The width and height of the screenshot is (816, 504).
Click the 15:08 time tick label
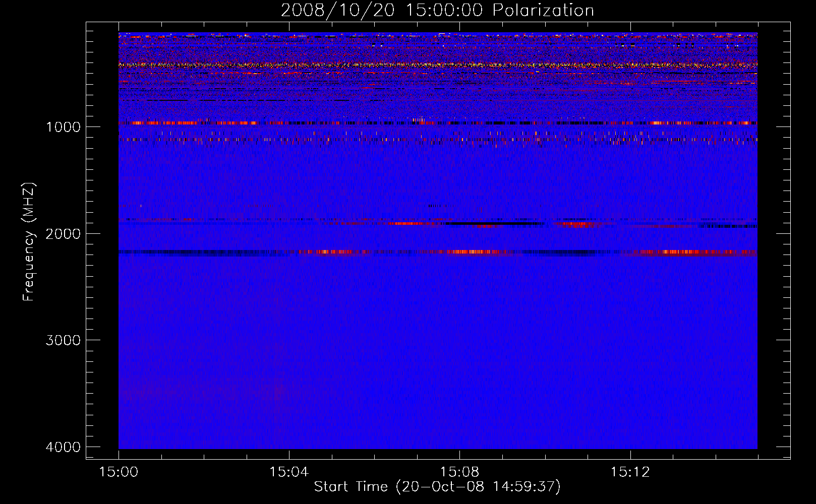pos(459,472)
